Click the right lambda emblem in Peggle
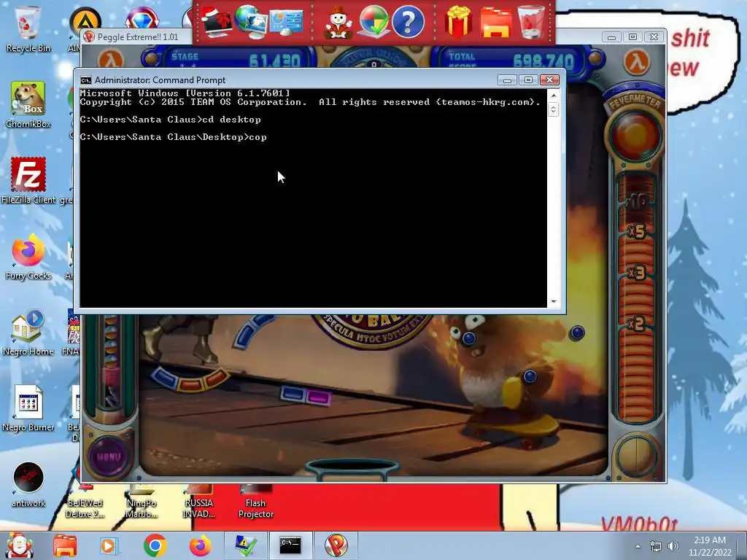Image resolution: width=747 pixels, height=560 pixels. tap(638, 62)
